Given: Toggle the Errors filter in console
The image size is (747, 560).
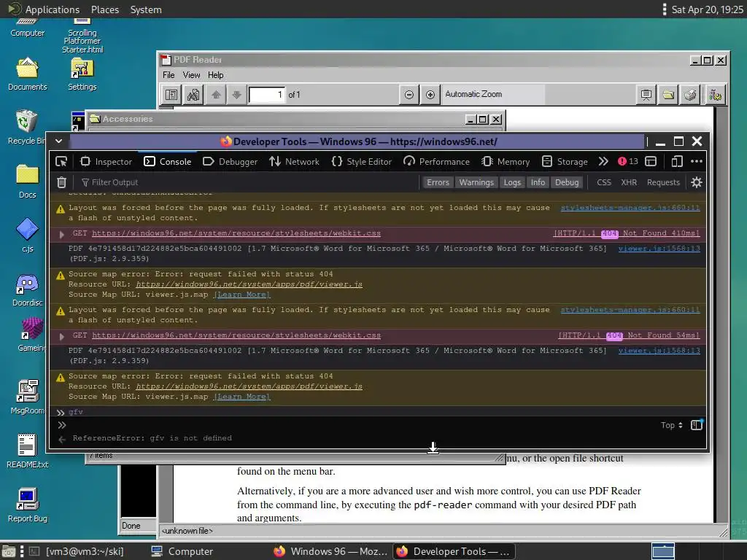Looking at the screenshot, I should pos(438,182).
